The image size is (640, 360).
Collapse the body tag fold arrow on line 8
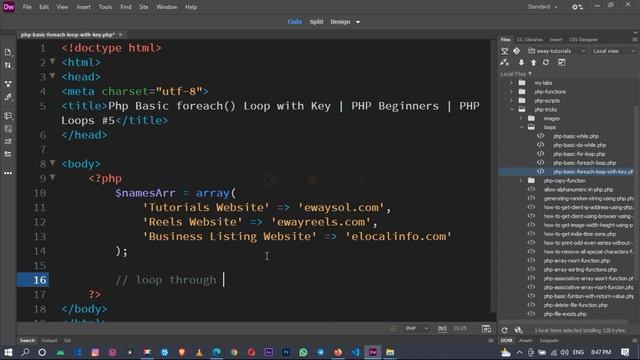[52, 163]
